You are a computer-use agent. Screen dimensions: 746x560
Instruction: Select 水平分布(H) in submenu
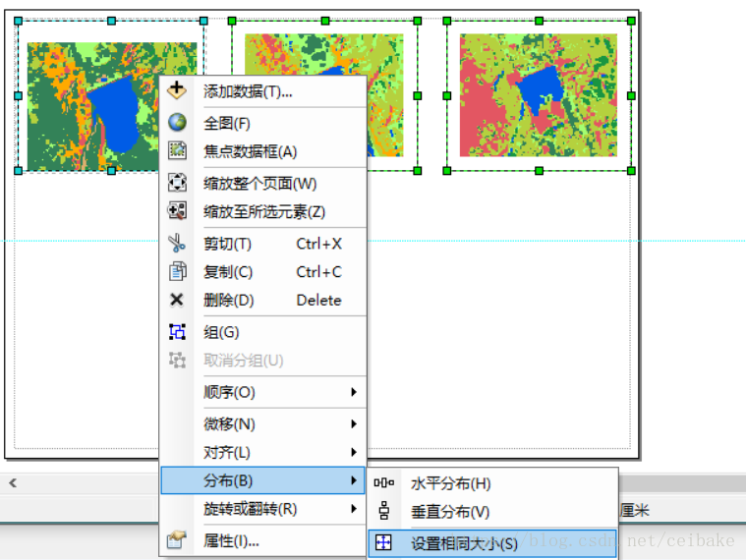pyautogui.click(x=492, y=483)
